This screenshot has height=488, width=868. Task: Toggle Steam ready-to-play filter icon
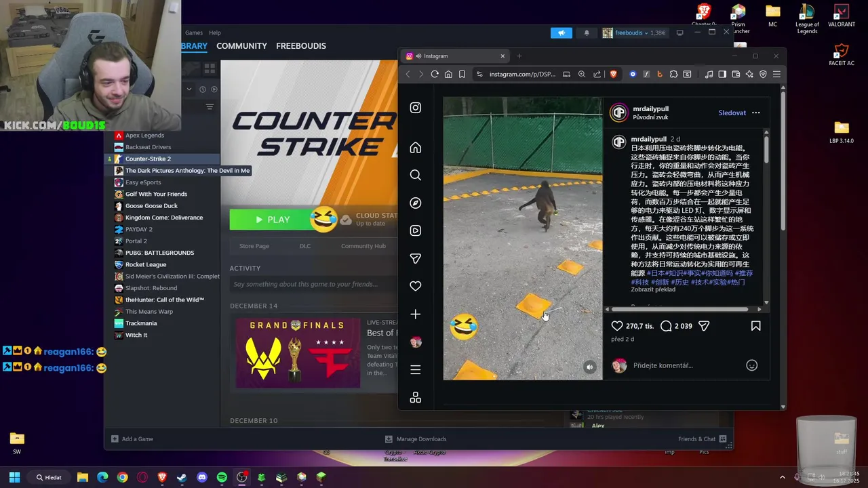pyautogui.click(x=214, y=89)
